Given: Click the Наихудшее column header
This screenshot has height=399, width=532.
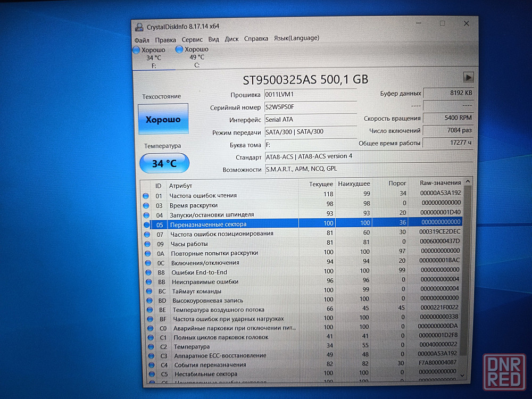Looking at the screenshot, I should [x=354, y=184].
